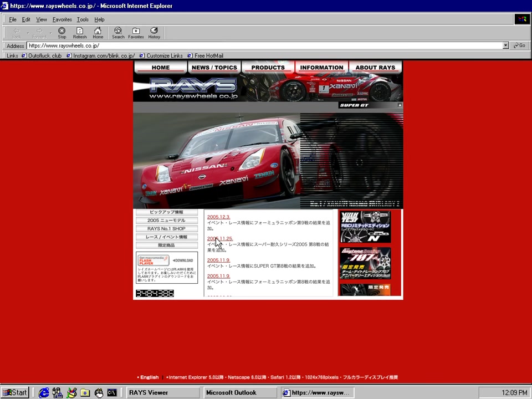Screen dimensions: 532x399
Task: Launch Internet Explorer from quick launch
Action: pyautogui.click(x=43, y=392)
